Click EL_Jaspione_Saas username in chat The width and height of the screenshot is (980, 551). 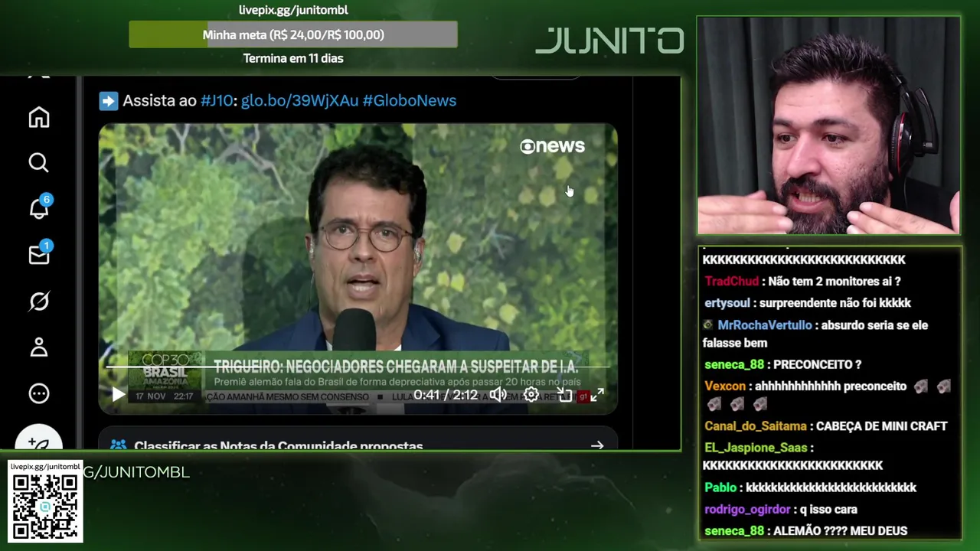(x=755, y=448)
